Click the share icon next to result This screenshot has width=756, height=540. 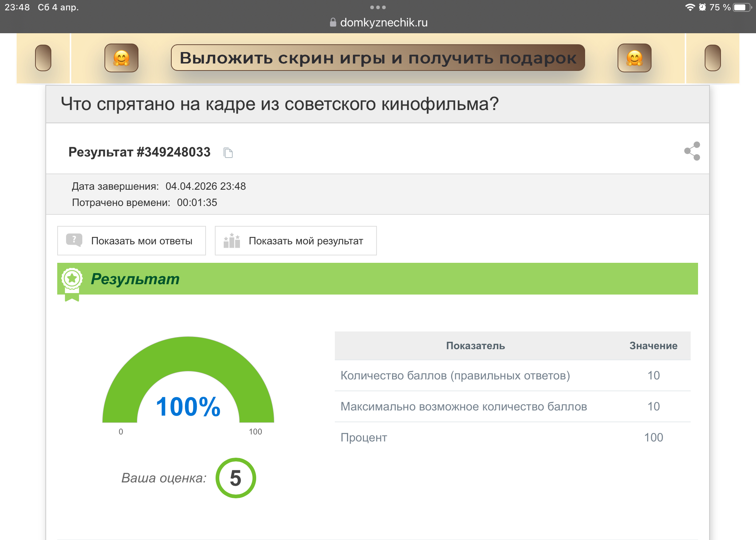click(x=692, y=151)
